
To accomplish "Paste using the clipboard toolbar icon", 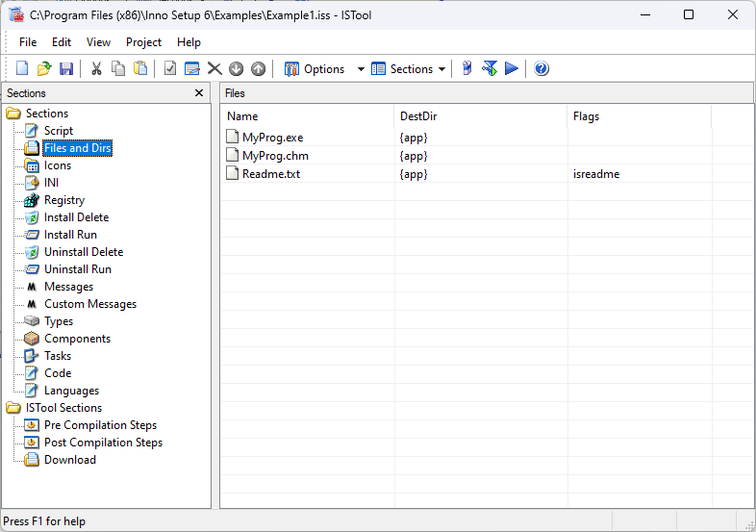I will click(140, 68).
